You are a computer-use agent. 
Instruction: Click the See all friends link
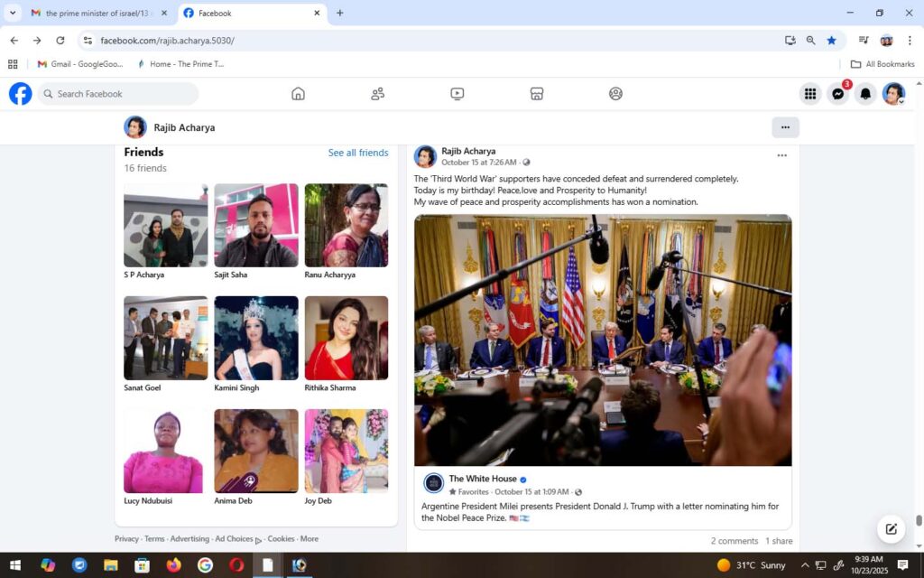[357, 153]
